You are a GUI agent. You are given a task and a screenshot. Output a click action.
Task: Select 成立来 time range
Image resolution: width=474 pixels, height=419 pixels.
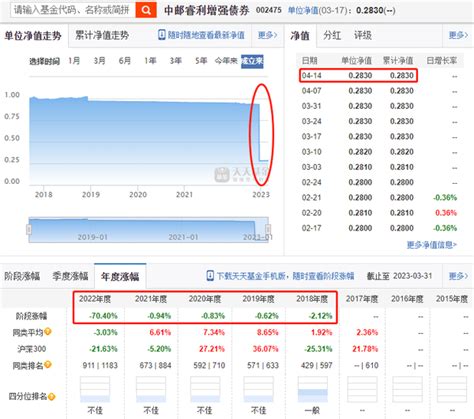(x=252, y=61)
